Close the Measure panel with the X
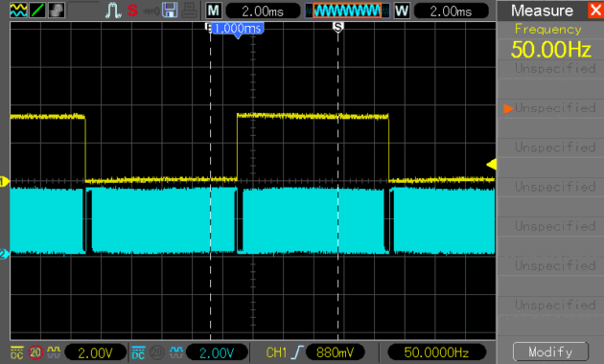Screen dimensions: 604x364 tap(595, 11)
